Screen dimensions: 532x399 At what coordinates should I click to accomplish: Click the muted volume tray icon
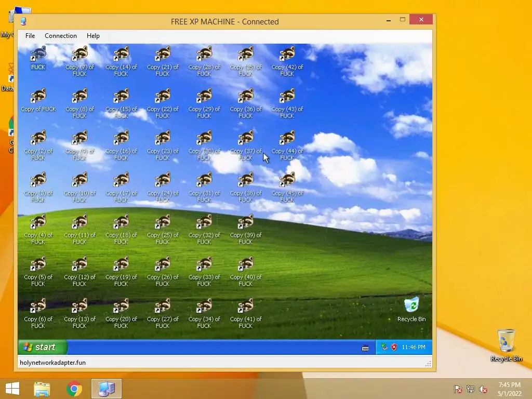483,389
